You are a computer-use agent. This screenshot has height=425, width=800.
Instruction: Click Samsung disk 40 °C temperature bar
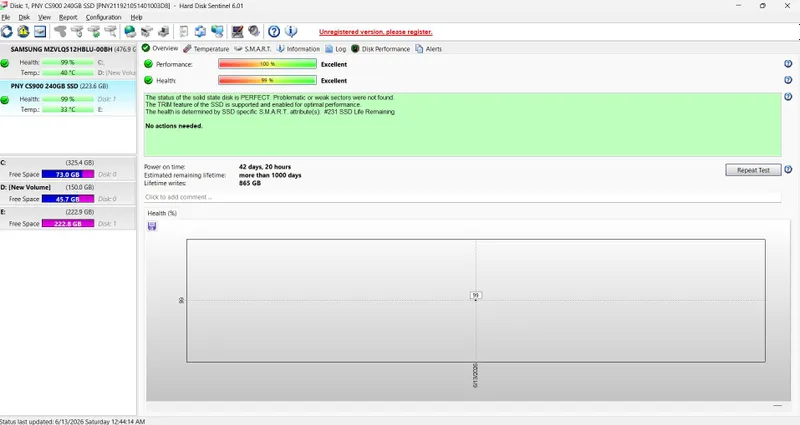[x=68, y=72]
